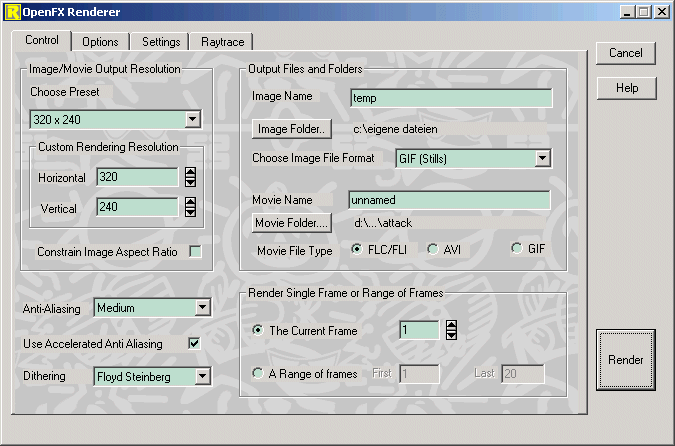Image resolution: width=675 pixels, height=446 pixels.
Task: Start rendering with the Render button
Action: (625, 360)
